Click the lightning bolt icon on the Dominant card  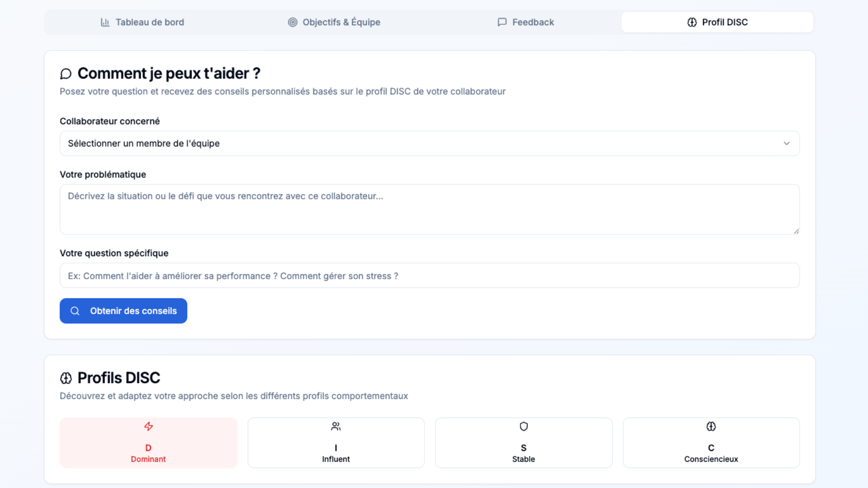coord(148,426)
